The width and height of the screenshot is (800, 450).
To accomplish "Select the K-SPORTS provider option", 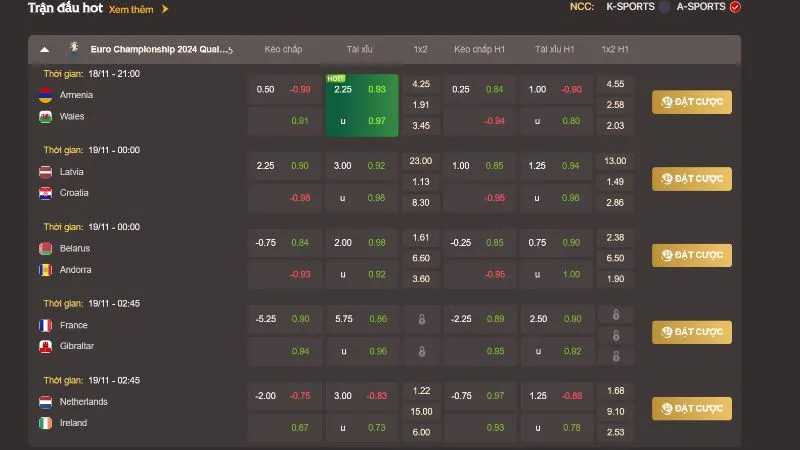I will click(630, 7).
